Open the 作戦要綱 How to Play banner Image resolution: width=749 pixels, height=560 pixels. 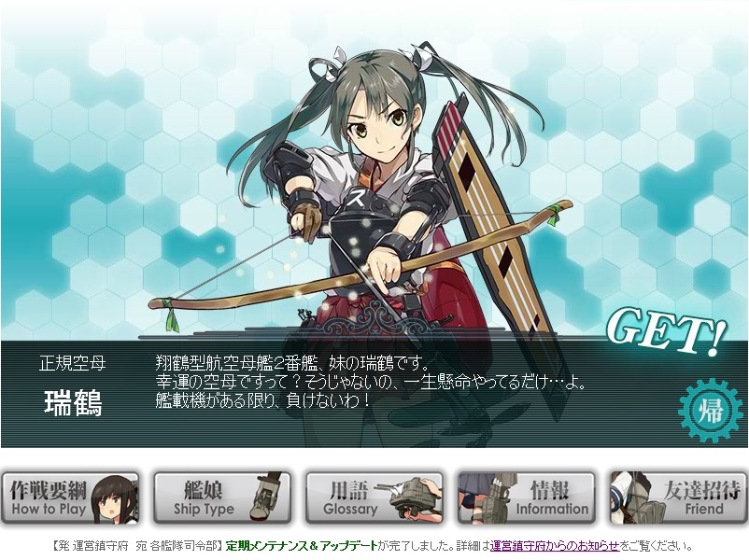70,498
